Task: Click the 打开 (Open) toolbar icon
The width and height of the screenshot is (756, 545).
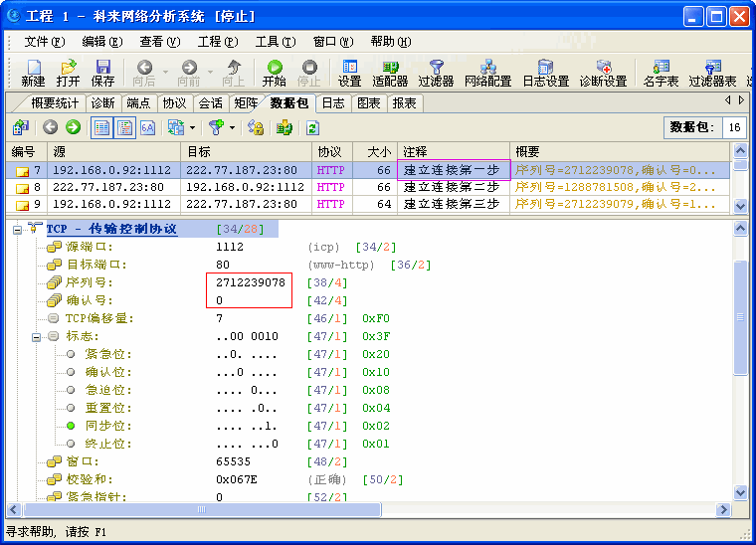Action: [x=68, y=74]
